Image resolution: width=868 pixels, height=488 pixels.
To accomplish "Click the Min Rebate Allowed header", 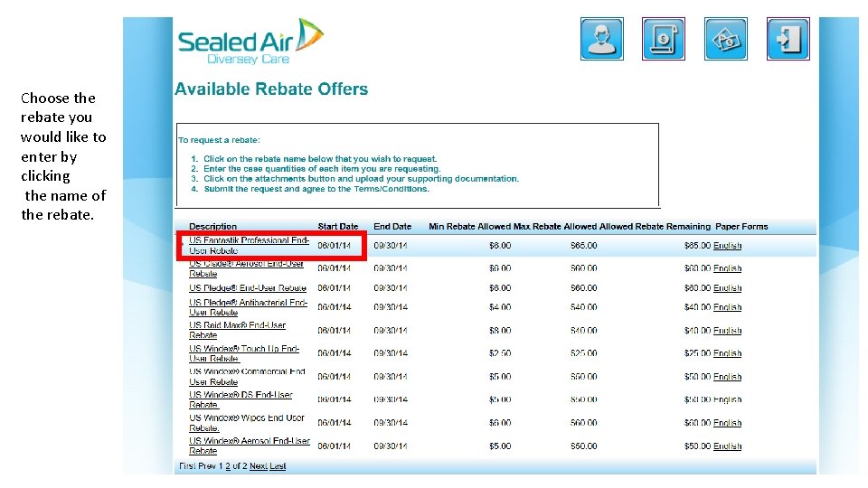I will click(x=470, y=226).
